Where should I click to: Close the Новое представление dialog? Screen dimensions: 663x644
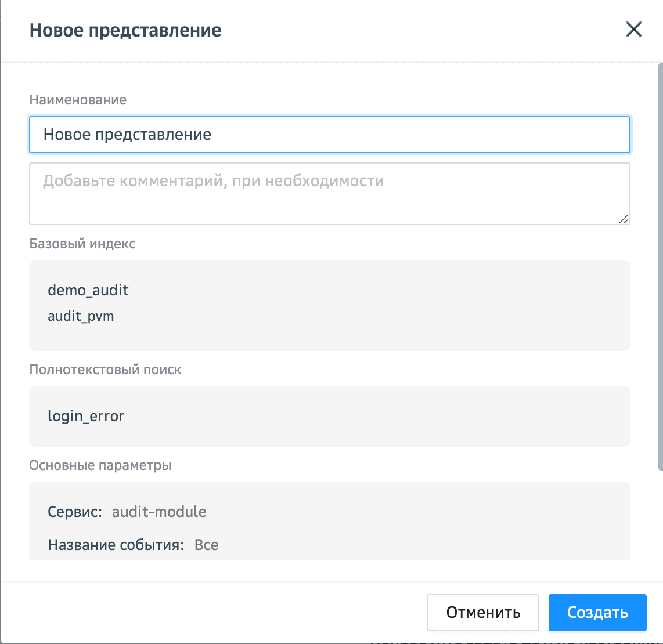click(x=633, y=30)
